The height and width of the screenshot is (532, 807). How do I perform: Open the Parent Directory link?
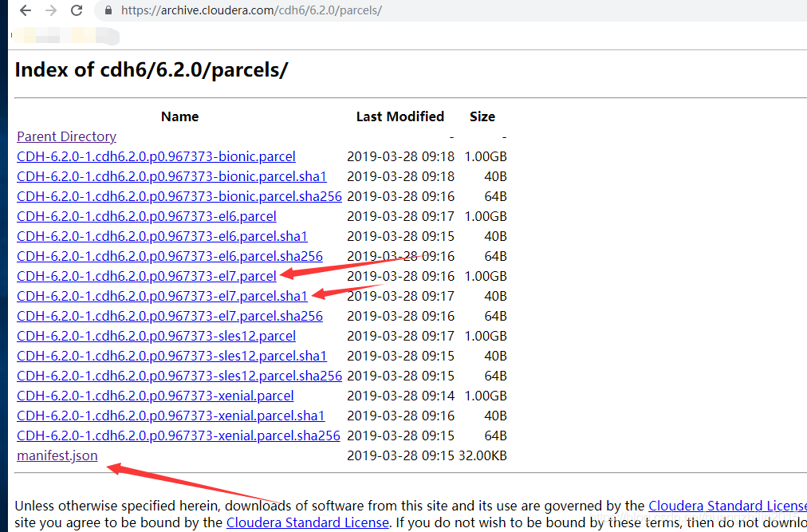point(66,136)
